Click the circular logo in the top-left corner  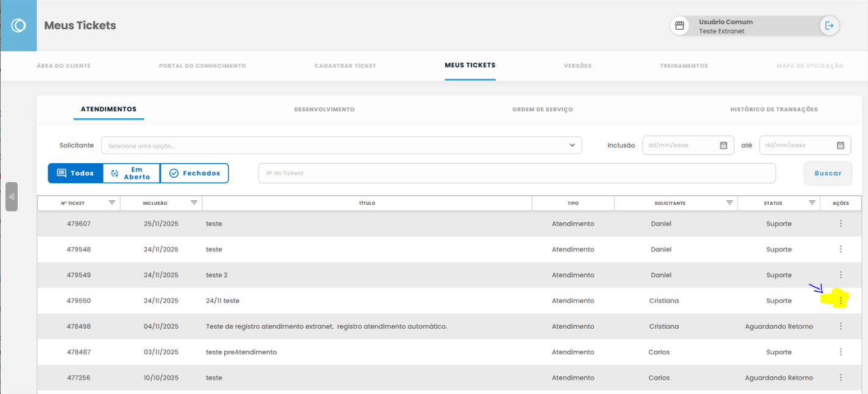pos(18,26)
